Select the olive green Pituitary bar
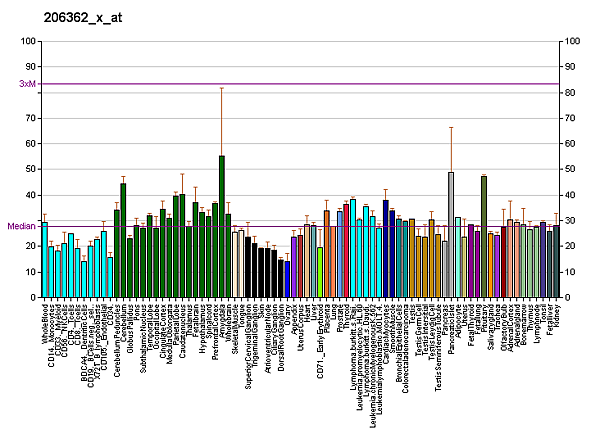 coord(484,237)
